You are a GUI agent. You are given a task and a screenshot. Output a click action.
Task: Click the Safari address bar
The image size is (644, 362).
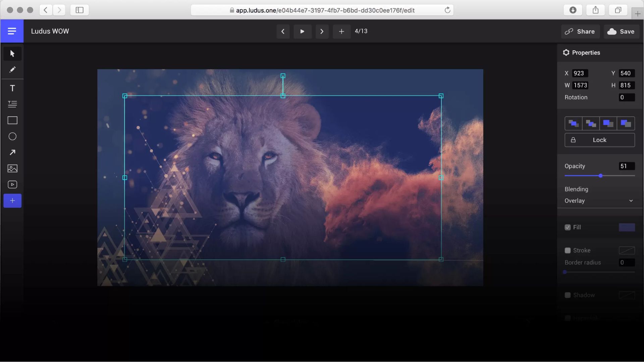click(x=322, y=10)
